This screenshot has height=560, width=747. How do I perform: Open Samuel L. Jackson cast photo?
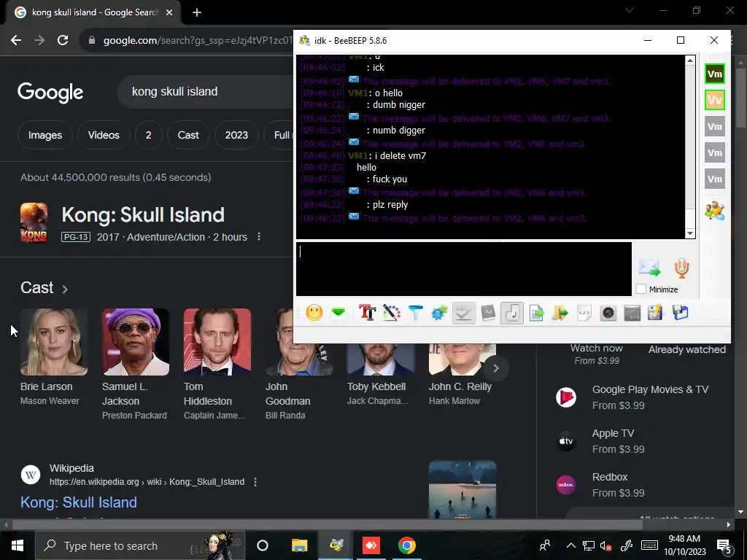[x=136, y=342]
